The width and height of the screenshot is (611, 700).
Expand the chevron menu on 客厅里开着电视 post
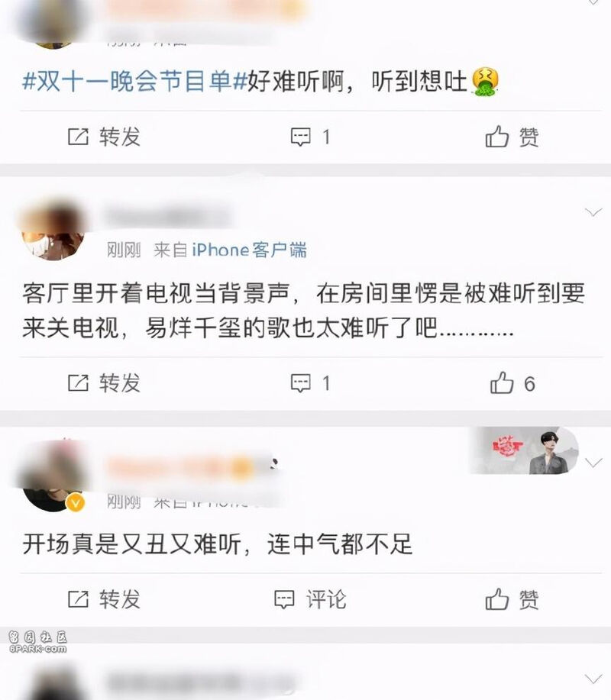pos(593,212)
